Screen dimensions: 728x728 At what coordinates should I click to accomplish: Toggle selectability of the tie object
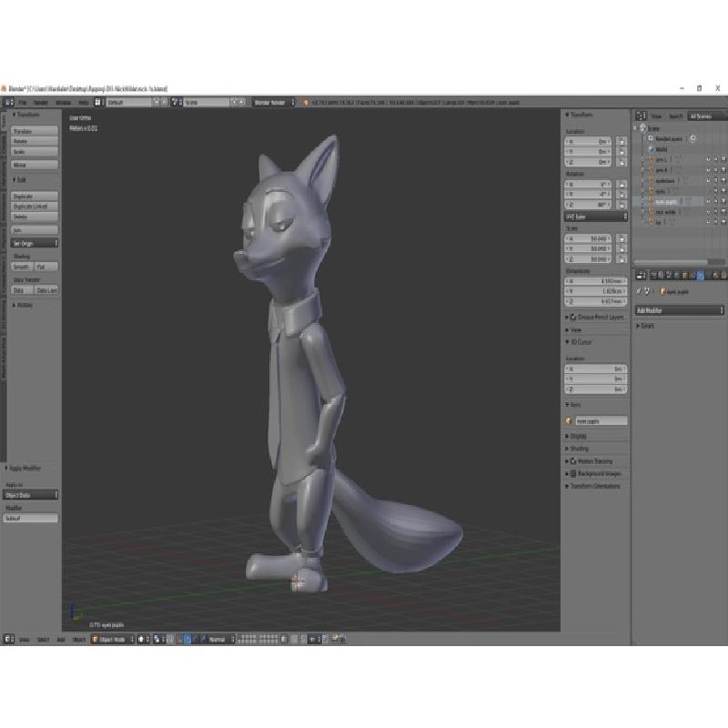[716, 222]
